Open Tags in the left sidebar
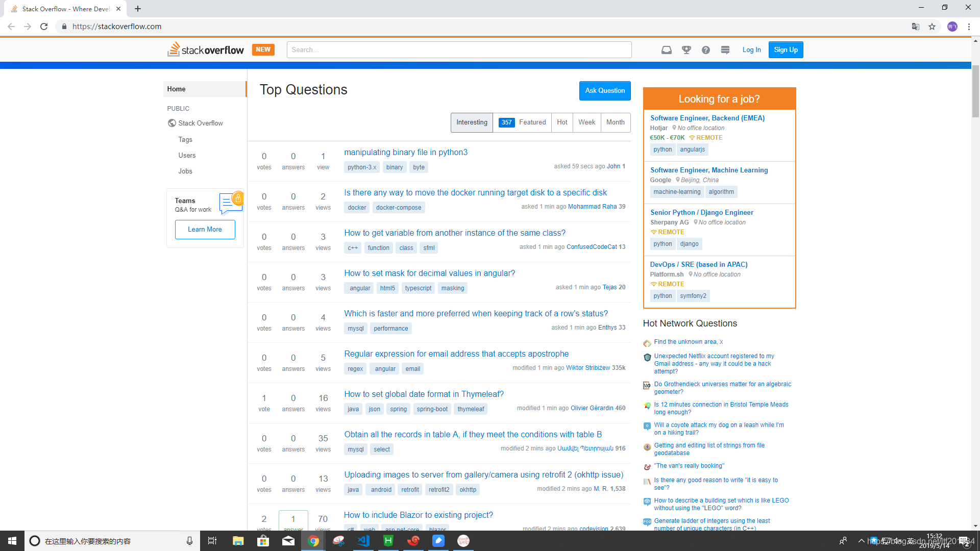 click(x=185, y=139)
